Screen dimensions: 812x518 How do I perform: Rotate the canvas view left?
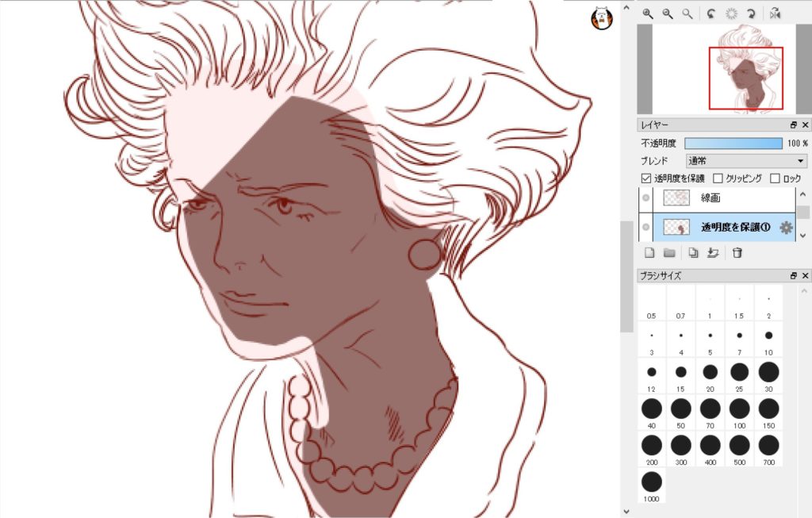tap(711, 13)
